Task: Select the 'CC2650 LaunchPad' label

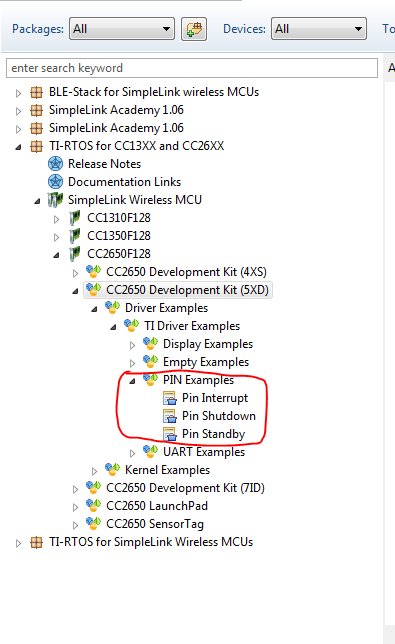Action: (157, 506)
